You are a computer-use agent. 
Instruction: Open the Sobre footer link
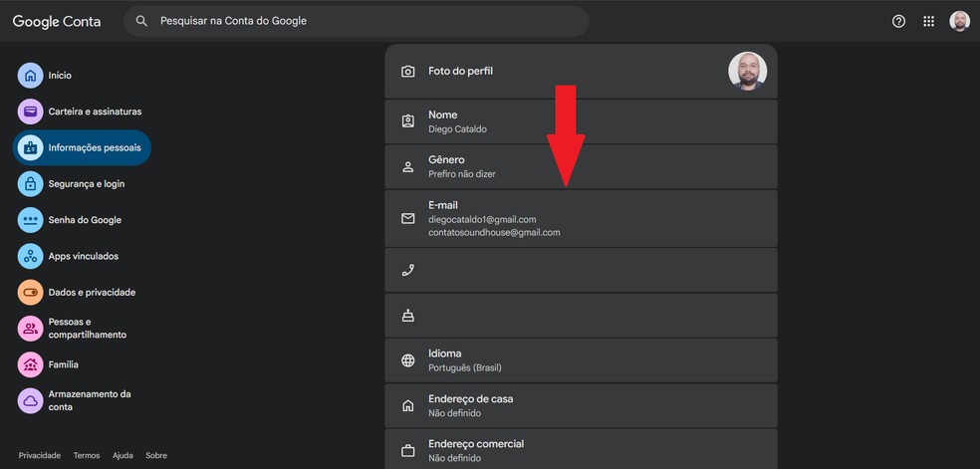click(x=156, y=456)
